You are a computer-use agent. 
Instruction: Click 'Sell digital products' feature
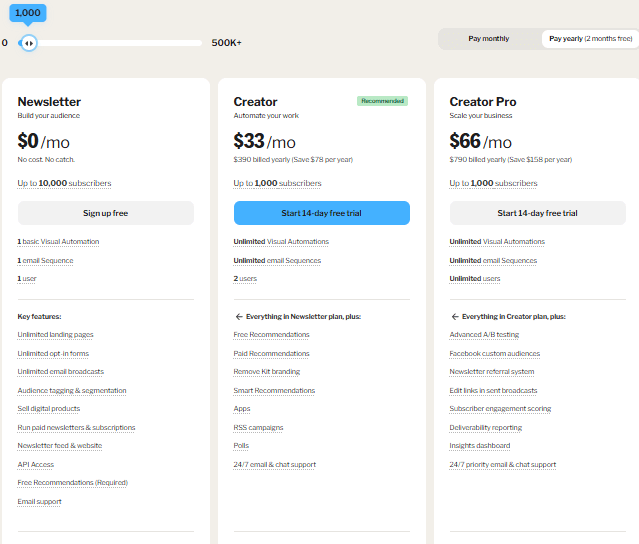[49, 408]
